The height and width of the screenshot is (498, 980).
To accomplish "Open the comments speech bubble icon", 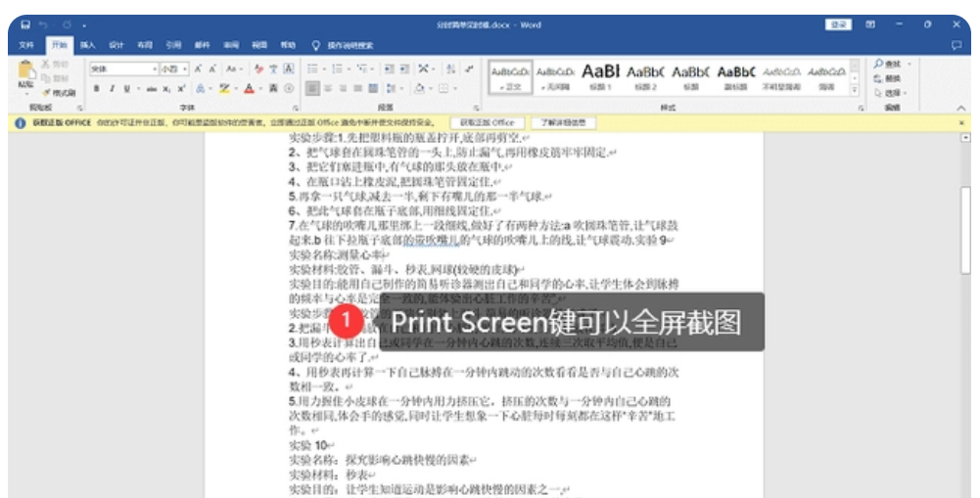I will click(x=957, y=45).
